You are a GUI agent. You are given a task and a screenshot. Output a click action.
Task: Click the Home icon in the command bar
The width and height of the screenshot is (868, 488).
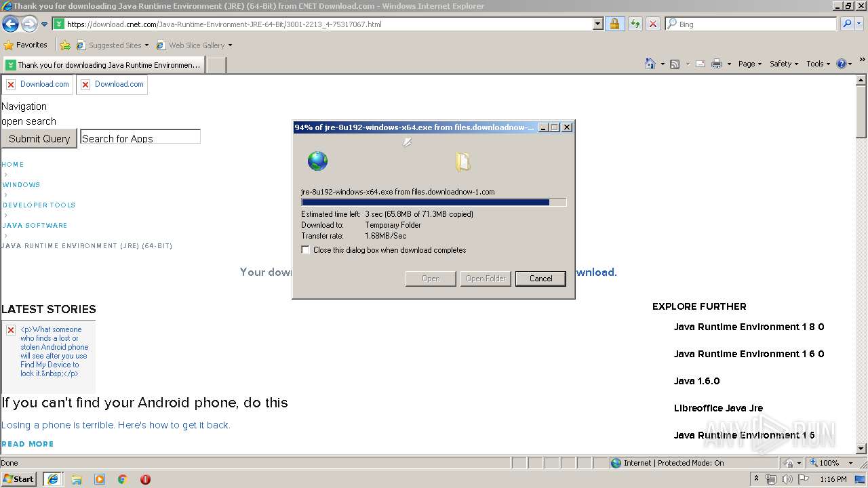point(650,64)
